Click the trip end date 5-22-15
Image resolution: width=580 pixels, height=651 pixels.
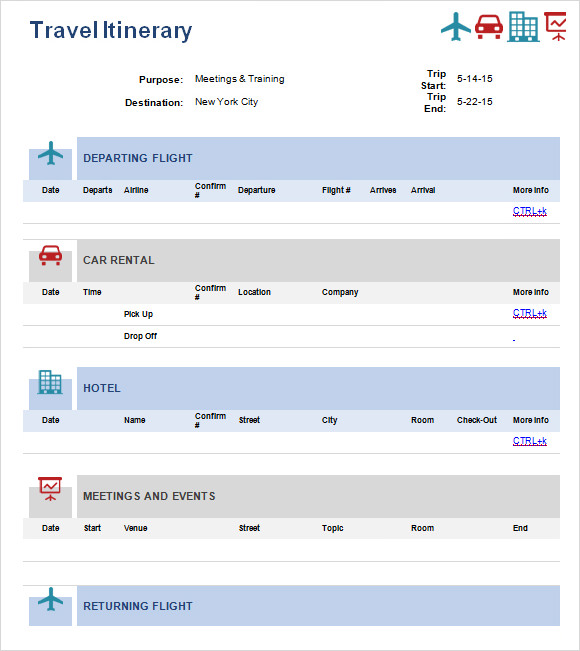[475, 102]
